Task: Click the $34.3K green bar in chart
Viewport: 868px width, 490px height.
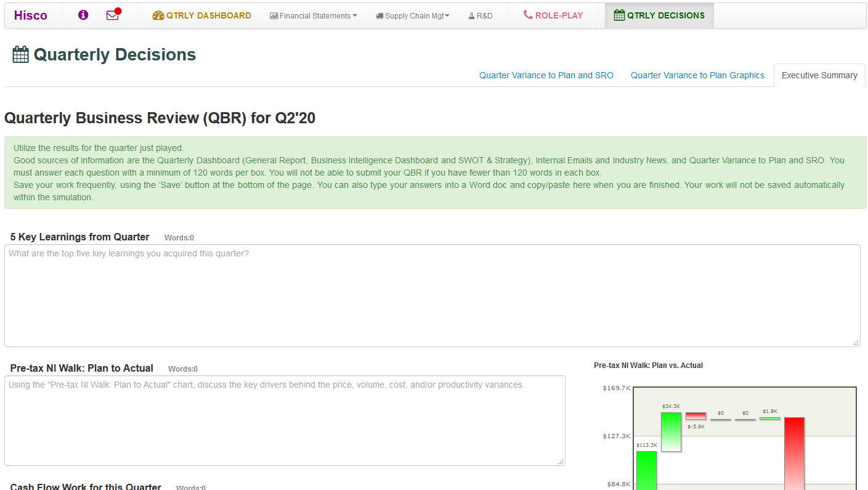Action: pyautogui.click(x=671, y=431)
